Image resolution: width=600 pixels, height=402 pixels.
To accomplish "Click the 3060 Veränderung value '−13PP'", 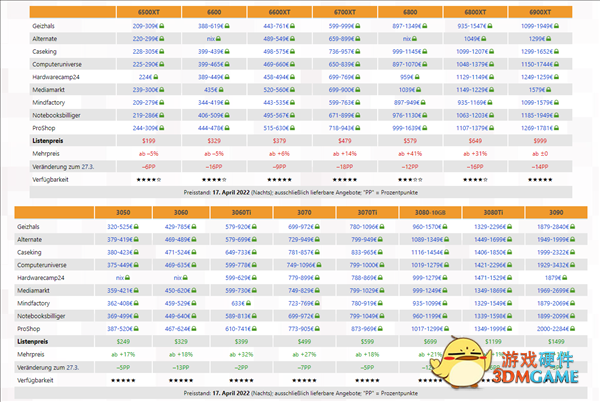I will pyautogui.click(x=181, y=367).
